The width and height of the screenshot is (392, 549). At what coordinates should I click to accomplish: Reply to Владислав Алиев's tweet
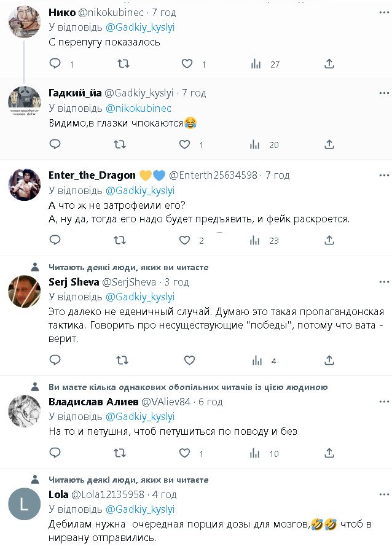55,453
